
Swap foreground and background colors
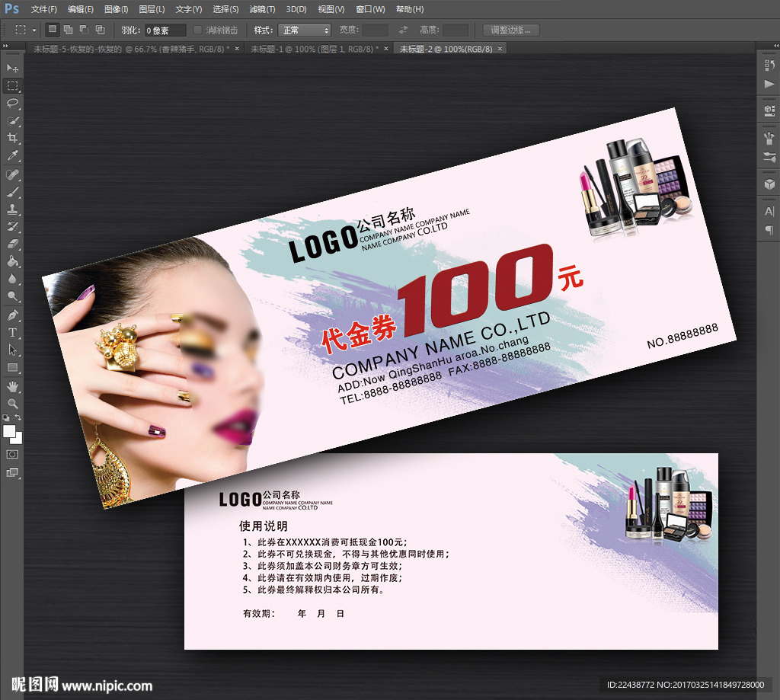click(x=18, y=417)
